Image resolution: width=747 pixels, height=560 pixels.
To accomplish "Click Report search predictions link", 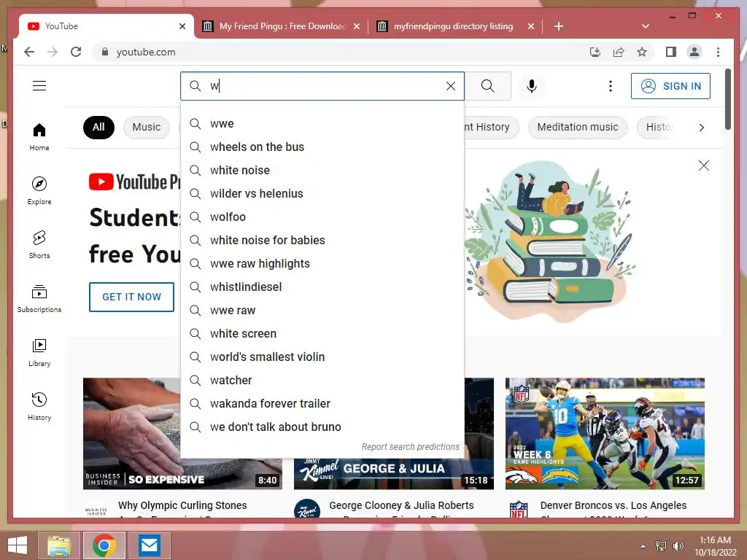I will [410, 447].
